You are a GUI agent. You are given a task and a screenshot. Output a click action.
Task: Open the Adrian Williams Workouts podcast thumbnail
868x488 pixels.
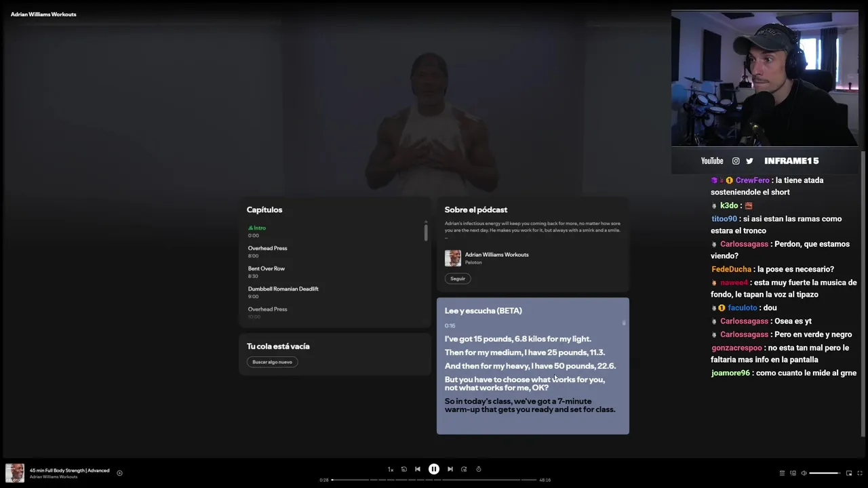point(453,258)
